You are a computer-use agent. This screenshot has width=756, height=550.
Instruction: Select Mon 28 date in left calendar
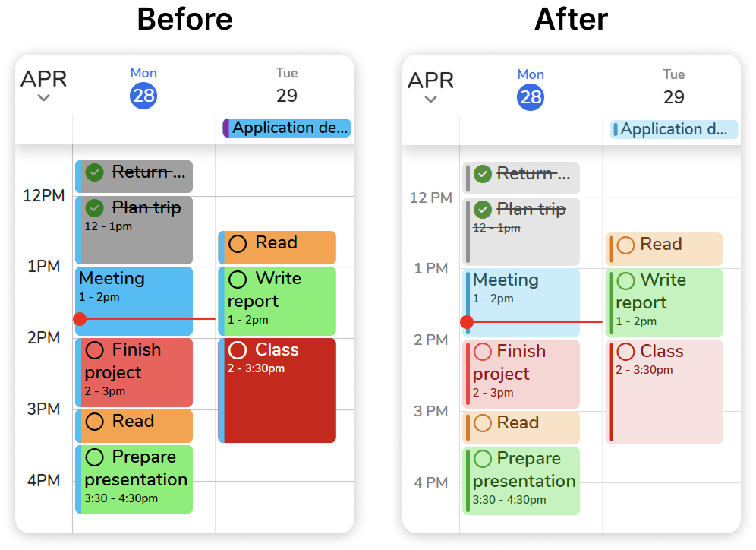(143, 96)
